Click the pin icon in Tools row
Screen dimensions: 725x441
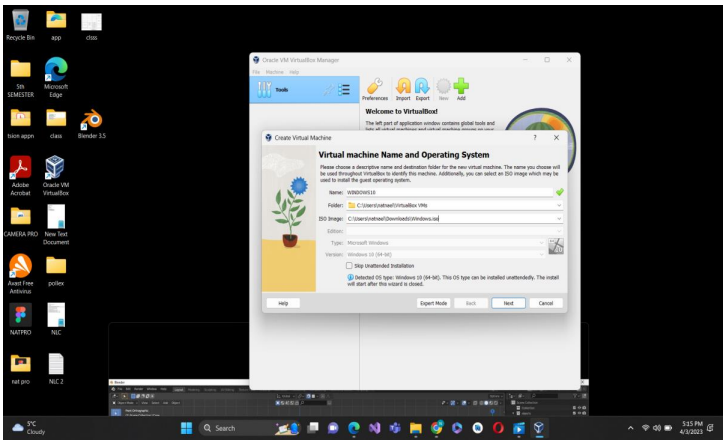click(328, 90)
